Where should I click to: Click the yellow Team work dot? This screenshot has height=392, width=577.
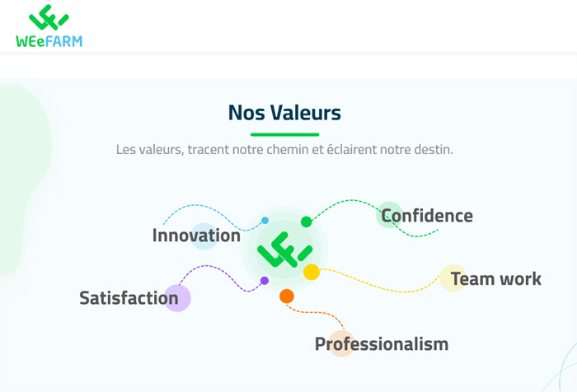click(312, 272)
